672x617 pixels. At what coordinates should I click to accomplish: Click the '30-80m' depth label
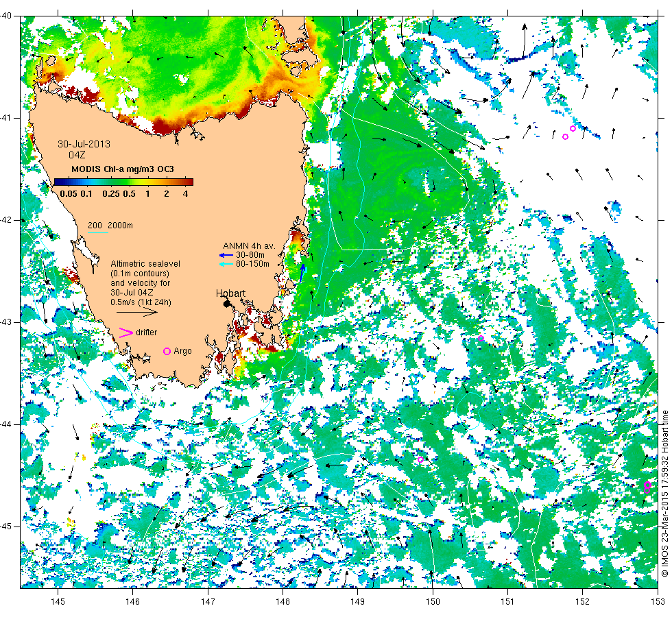click(250, 255)
